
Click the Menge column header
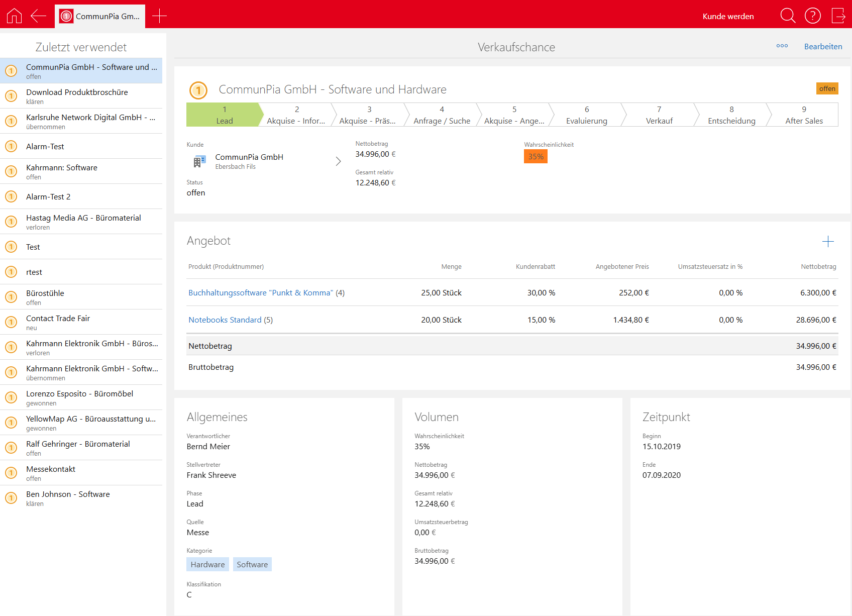pyautogui.click(x=451, y=266)
